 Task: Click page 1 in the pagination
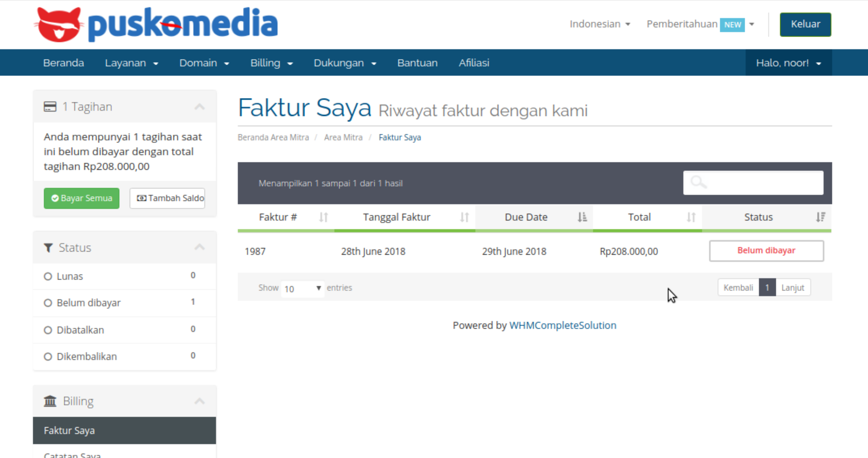pos(767,287)
